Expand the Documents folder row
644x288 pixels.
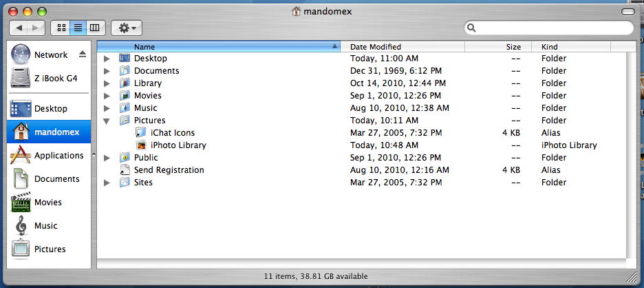107,71
